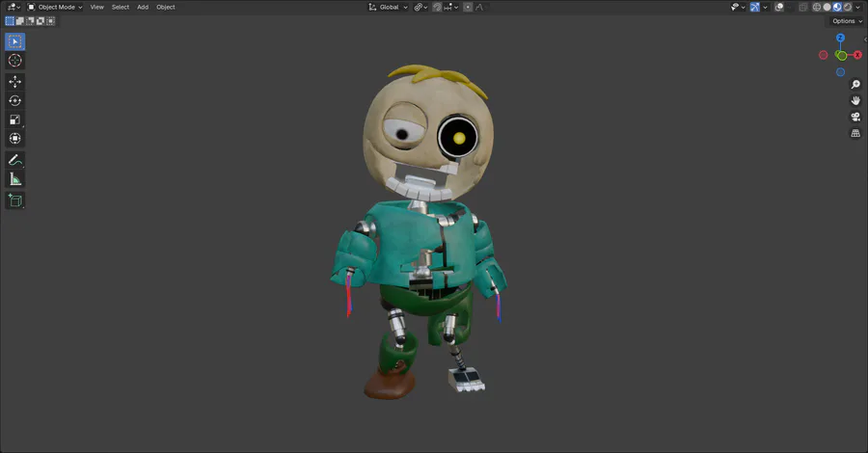This screenshot has width=868, height=453.
Task: Open the pivot point dropdown
Action: [x=420, y=7]
